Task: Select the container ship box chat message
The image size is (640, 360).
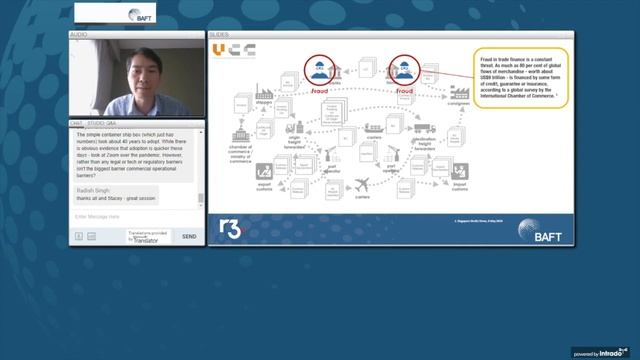Action: tap(133, 155)
